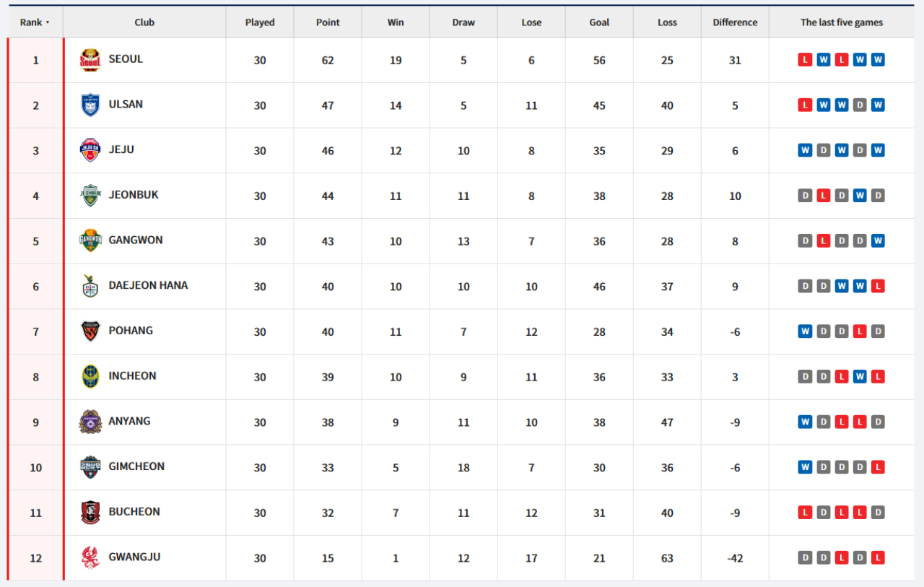924x587 pixels.
Task: Click the Pohang club crest icon
Action: [90, 331]
